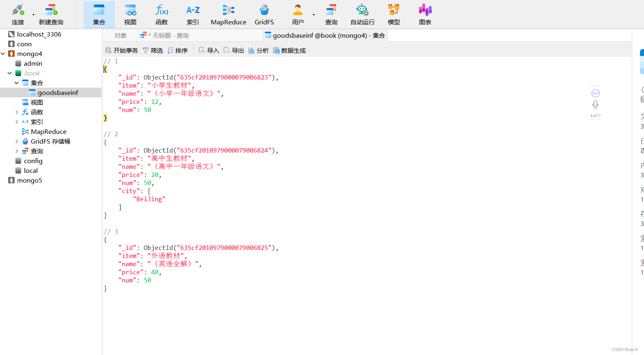
Task: Click the Import (导入) button
Action: (x=209, y=50)
